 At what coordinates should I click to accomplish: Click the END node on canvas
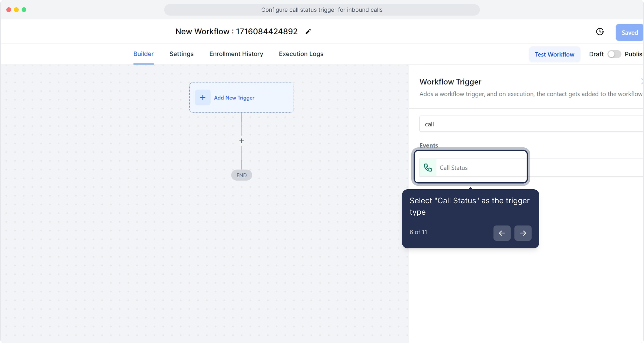242,175
